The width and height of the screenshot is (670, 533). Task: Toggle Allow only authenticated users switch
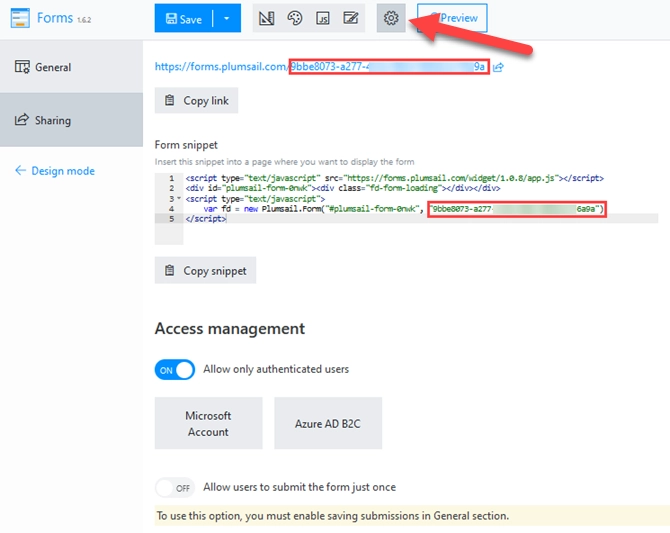tap(175, 370)
